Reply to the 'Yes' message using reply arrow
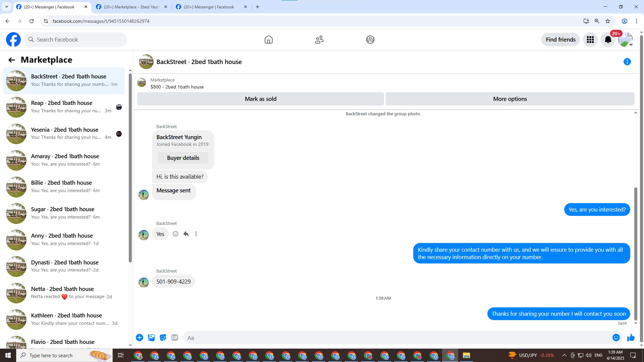 point(186,234)
